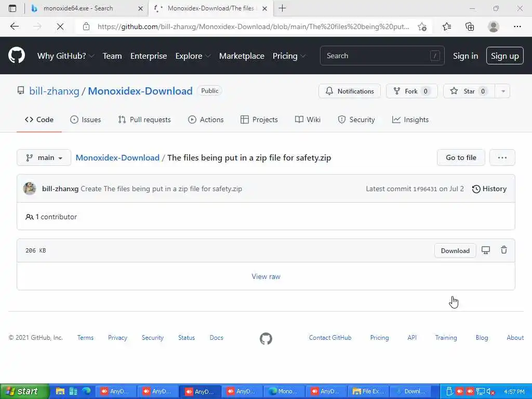Open the file more options menu
Viewport: 532px width, 399px height.
click(x=502, y=157)
